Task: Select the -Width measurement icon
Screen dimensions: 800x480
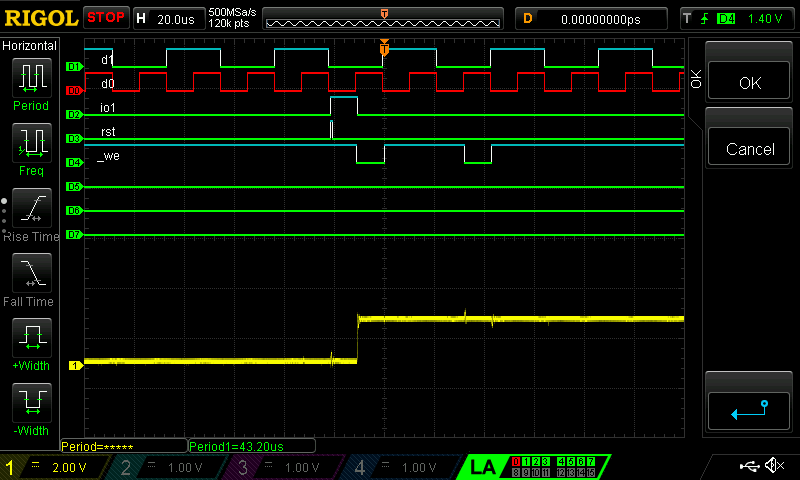Action: [x=30, y=409]
